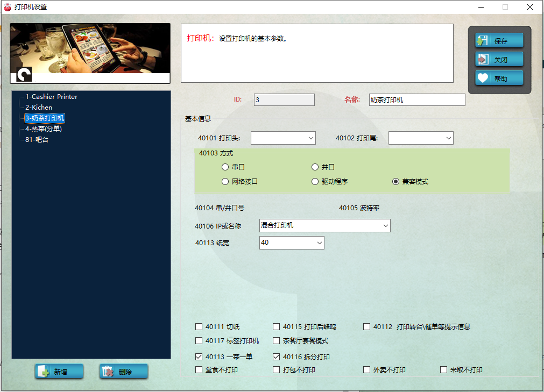Click the app icon in the title bar

8,7
